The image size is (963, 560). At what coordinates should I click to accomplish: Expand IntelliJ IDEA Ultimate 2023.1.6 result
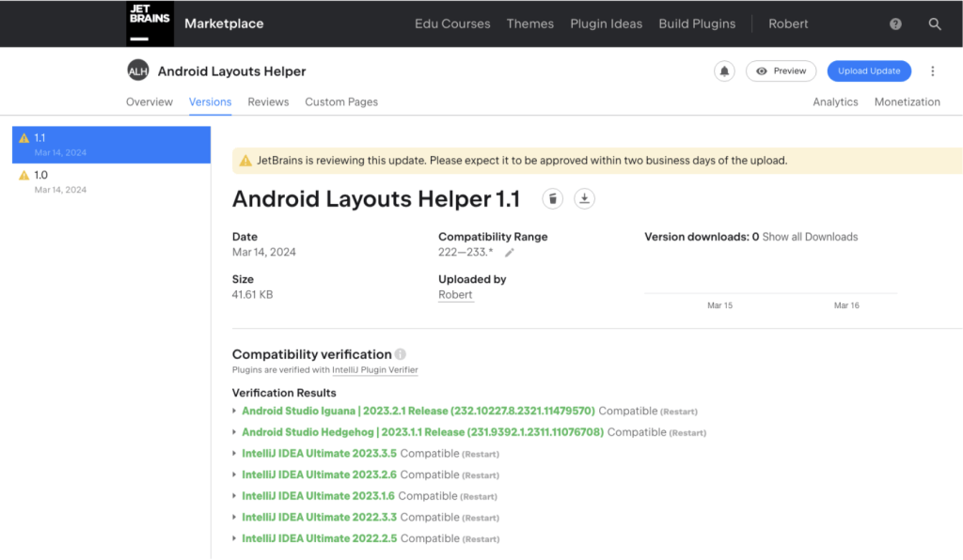pyautogui.click(x=234, y=496)
